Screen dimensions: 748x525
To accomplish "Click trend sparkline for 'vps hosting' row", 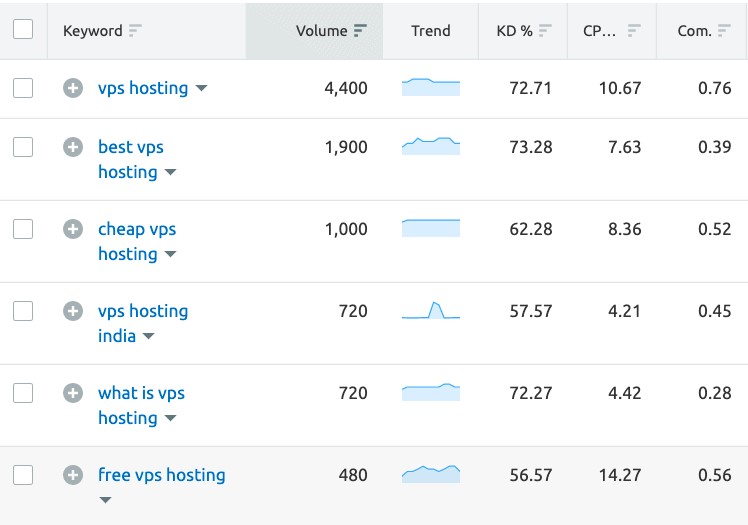I will (x=431, y=87).
